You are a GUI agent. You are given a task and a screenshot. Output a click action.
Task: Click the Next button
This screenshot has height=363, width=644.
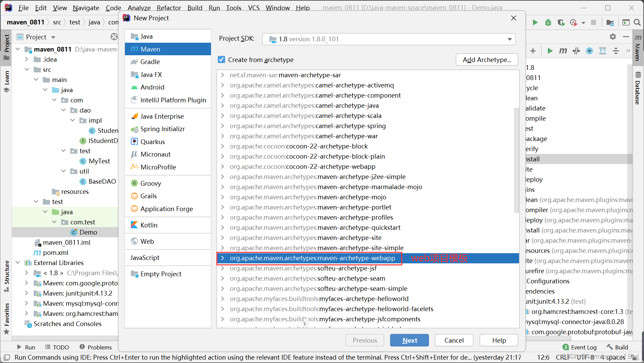click(409, 340)
